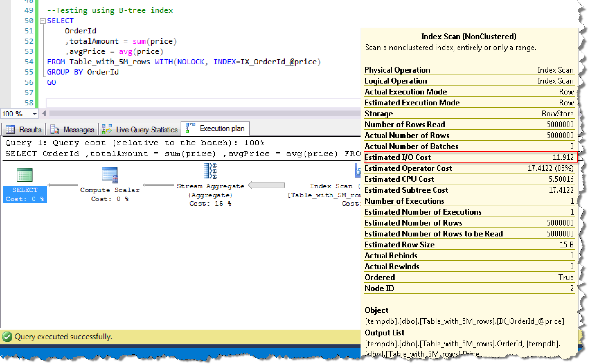This screenshot has height=364, width=589.
Task: Click the empty editor line 58
Action: click(x=203, y=103)
